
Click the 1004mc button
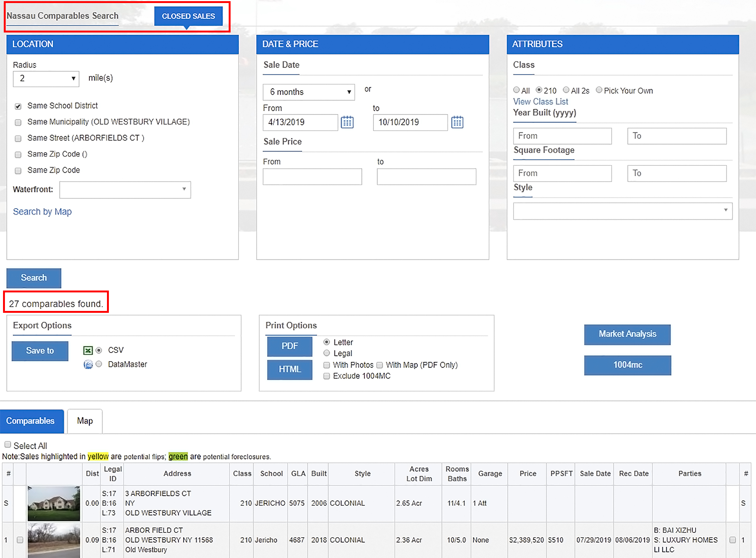click(x=627, y=365)
